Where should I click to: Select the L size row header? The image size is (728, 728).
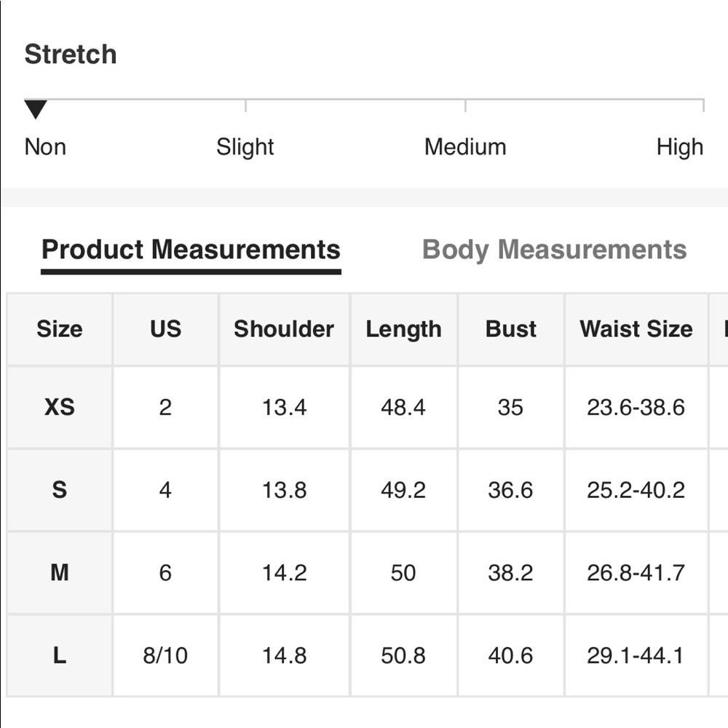tap(60, 656)
